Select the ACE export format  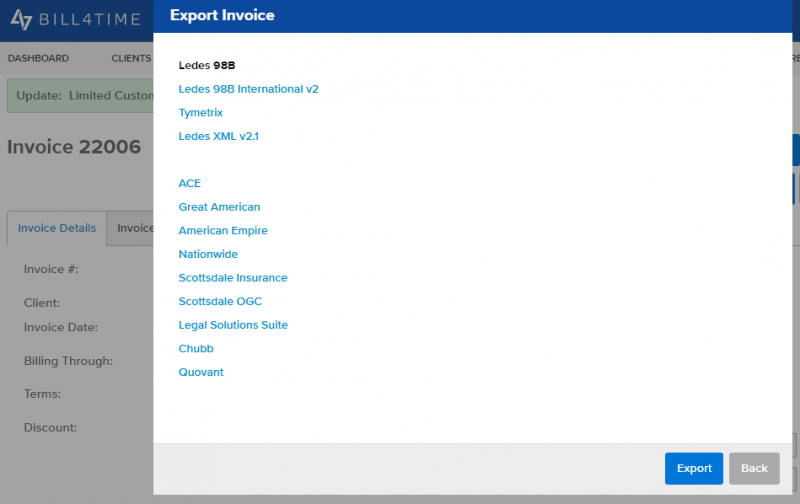pos(189,183)
